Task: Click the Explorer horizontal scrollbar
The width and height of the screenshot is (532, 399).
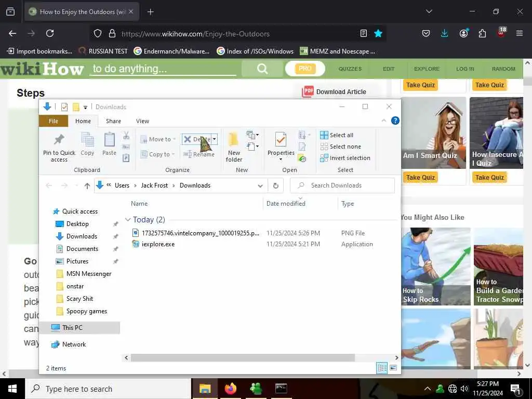Action: point(243,357)
